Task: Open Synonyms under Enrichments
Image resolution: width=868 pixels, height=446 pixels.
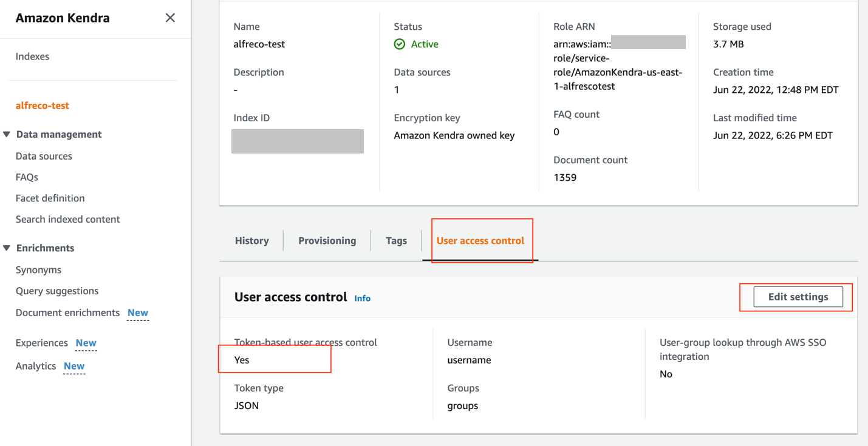Action: [x=38, y=269]
